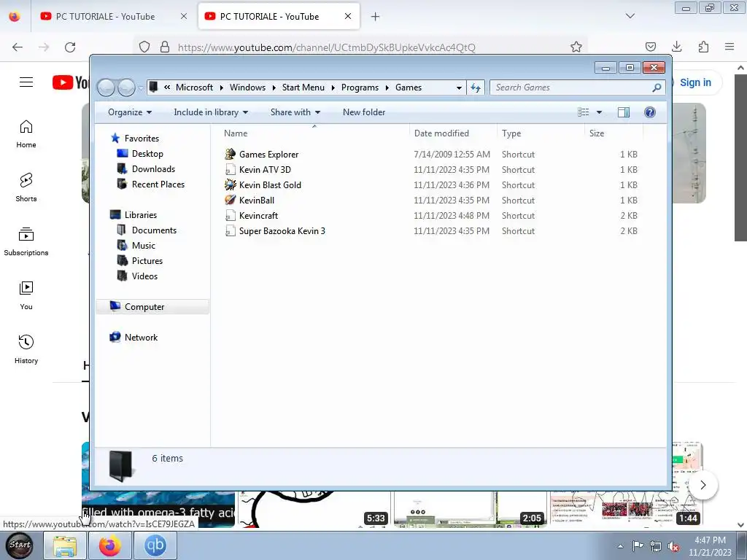Image resolution: width=747 pixels, height=560 pixels.
Task: Open the Firefox application menu
Action: 729,47
